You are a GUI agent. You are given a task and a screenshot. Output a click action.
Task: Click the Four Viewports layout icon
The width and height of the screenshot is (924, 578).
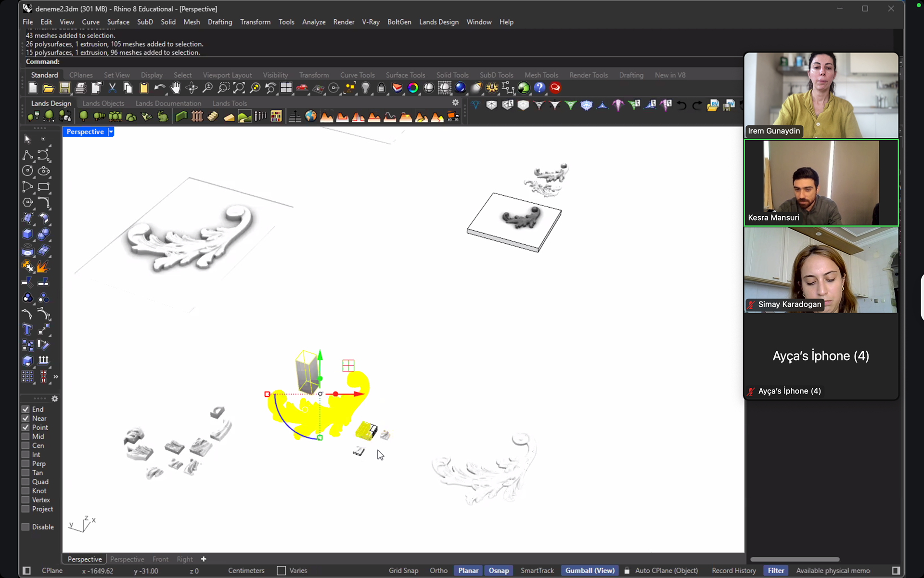tap(286, 88)
